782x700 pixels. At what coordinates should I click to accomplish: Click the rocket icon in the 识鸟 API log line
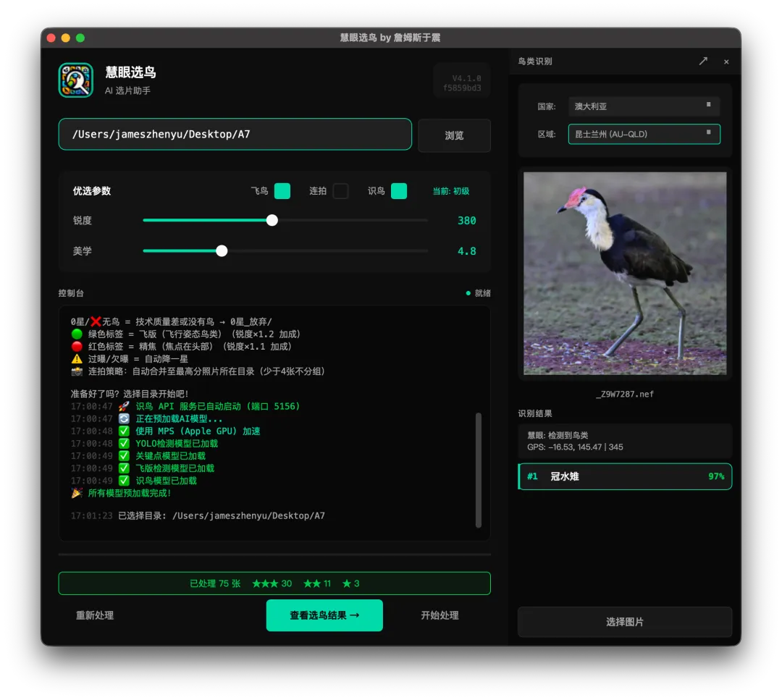125,406
